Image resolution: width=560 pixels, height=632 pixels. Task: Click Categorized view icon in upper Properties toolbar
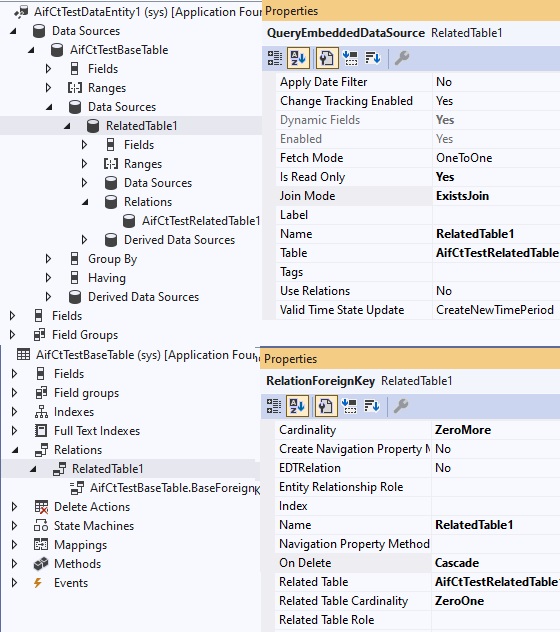(x=275, y=58)
